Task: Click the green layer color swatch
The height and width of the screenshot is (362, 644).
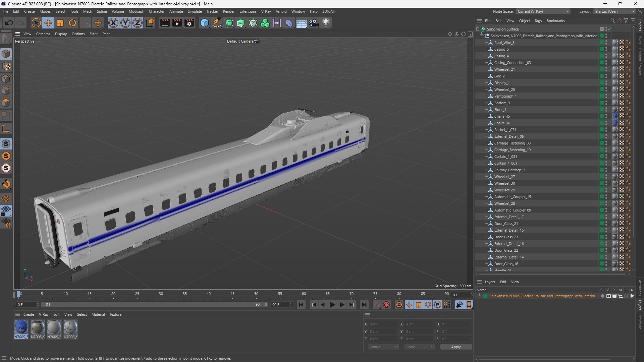Action: 485,296
